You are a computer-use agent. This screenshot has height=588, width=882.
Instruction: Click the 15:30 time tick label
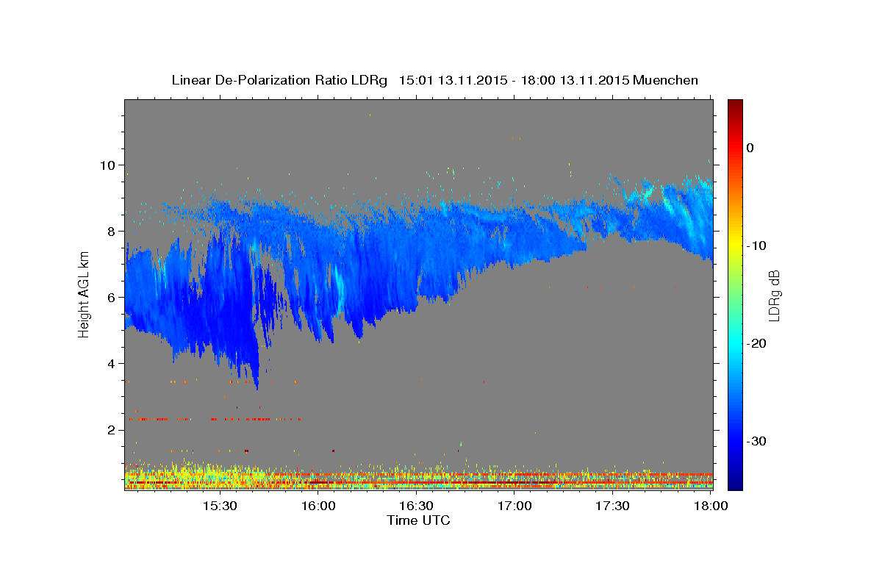220,506
